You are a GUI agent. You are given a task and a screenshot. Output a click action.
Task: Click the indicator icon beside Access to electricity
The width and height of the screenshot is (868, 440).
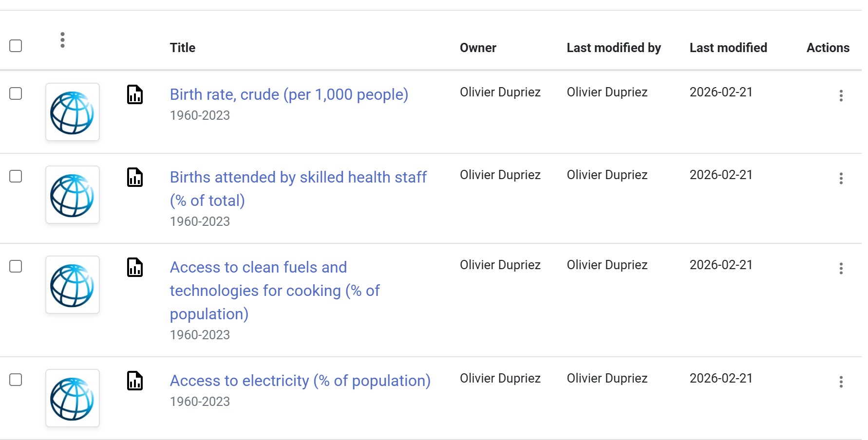coord(135,381)
